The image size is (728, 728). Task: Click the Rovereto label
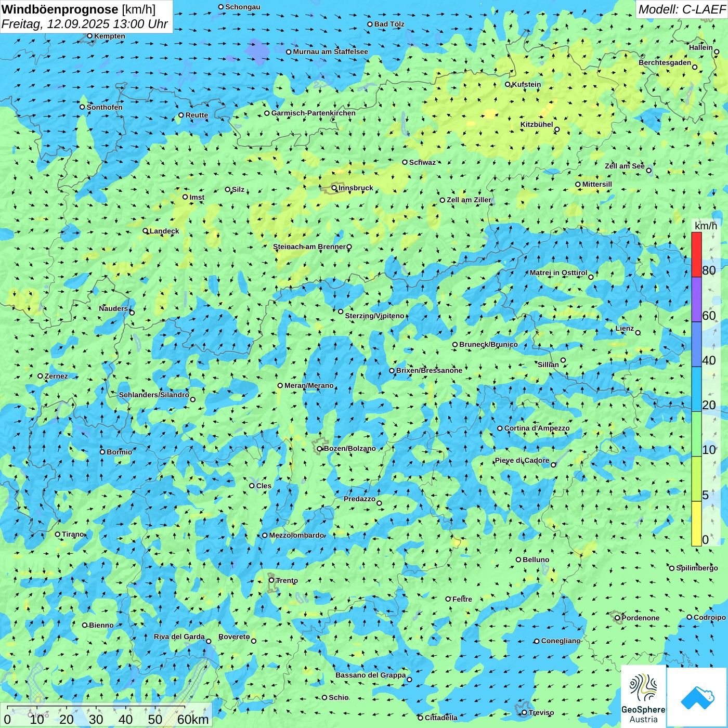pyautogui.click(x=234, y=636)
